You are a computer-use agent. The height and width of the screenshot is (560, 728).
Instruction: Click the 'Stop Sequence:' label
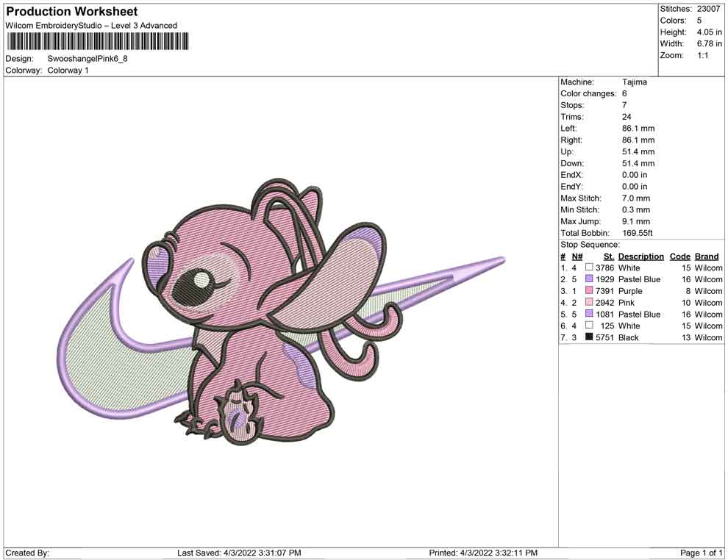click(590, 245)
